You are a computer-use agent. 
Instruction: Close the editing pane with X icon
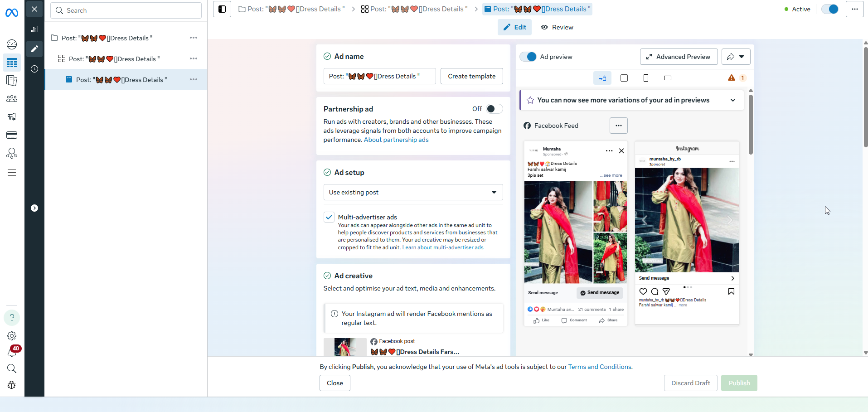coord(34,9)
